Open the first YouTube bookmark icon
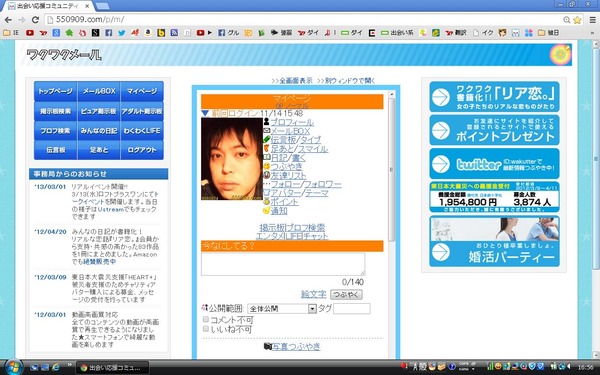 (30, 33)
